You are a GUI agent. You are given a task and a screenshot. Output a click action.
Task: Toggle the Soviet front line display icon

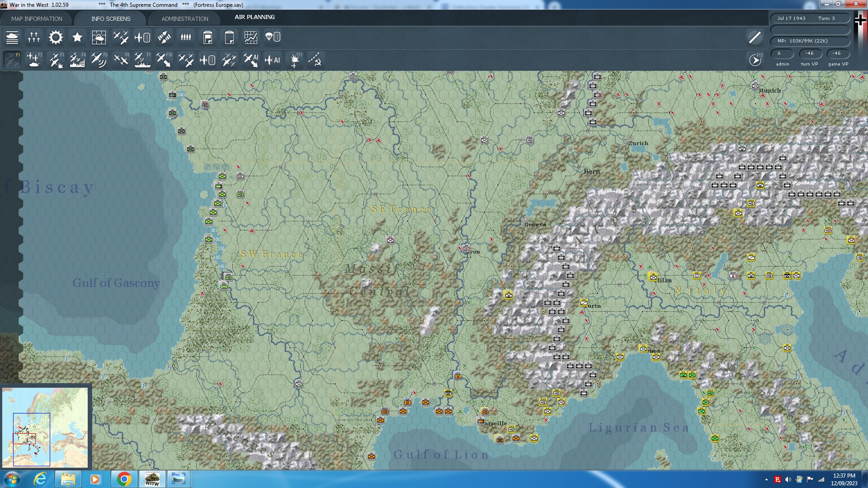pyautogui.click(x=315, y=60)
